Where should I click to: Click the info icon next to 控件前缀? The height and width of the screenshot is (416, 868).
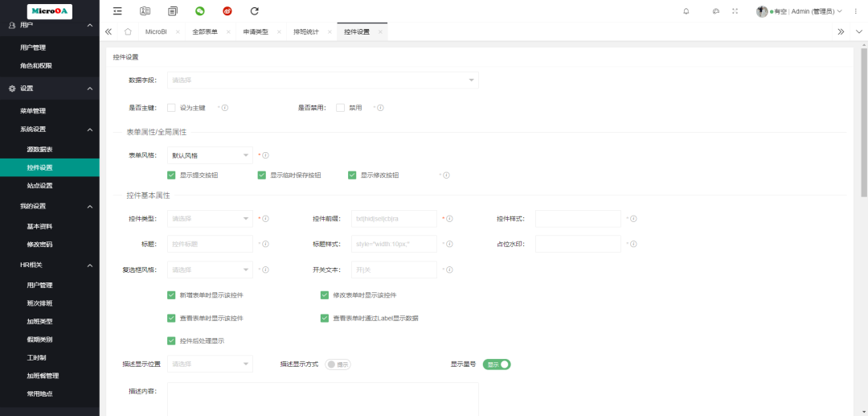click(450, 218)
